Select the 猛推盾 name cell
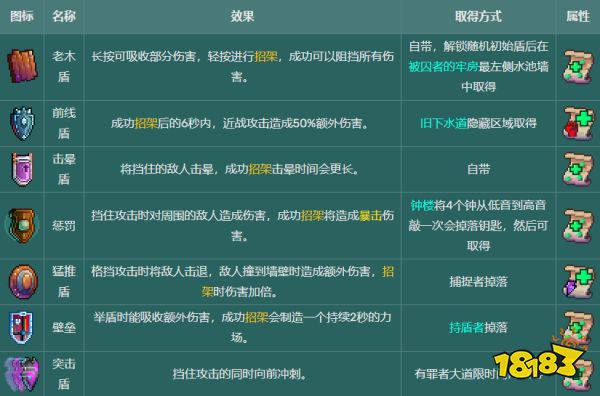This screenshot has width=600, height=396. coord(64,282)
